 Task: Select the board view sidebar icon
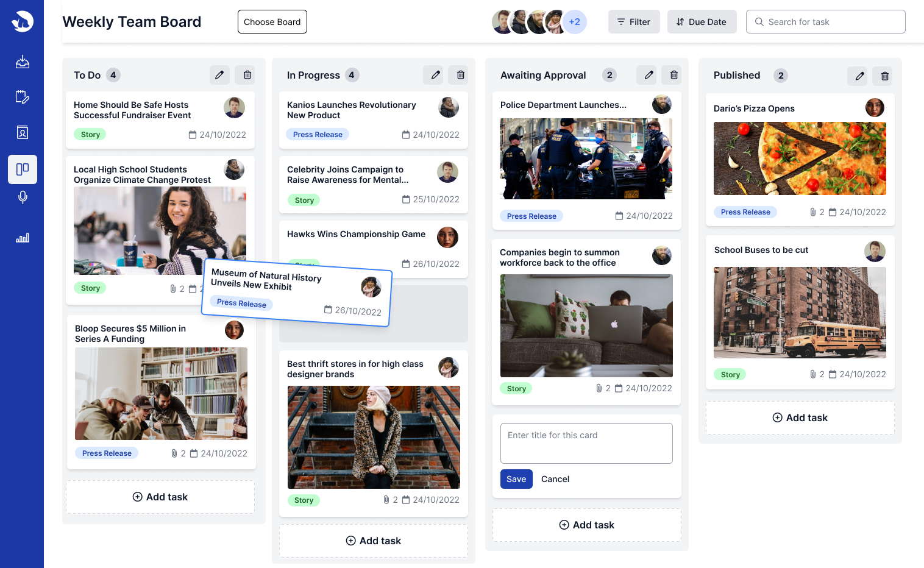(x=23, y=169)
